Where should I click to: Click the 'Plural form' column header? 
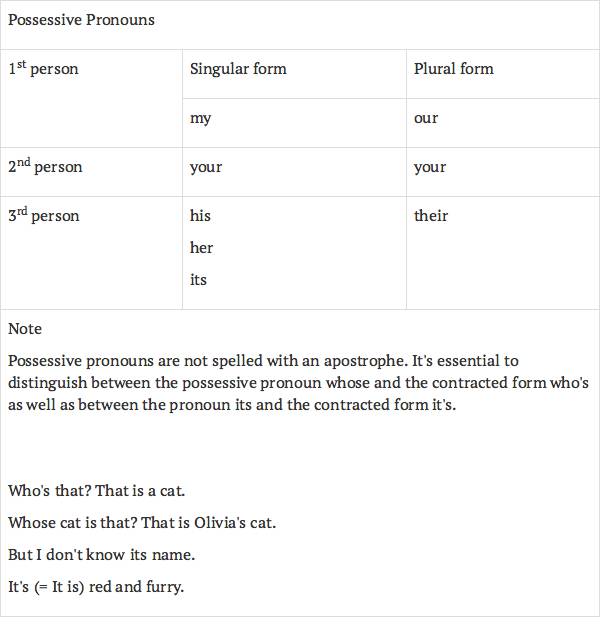454,69
